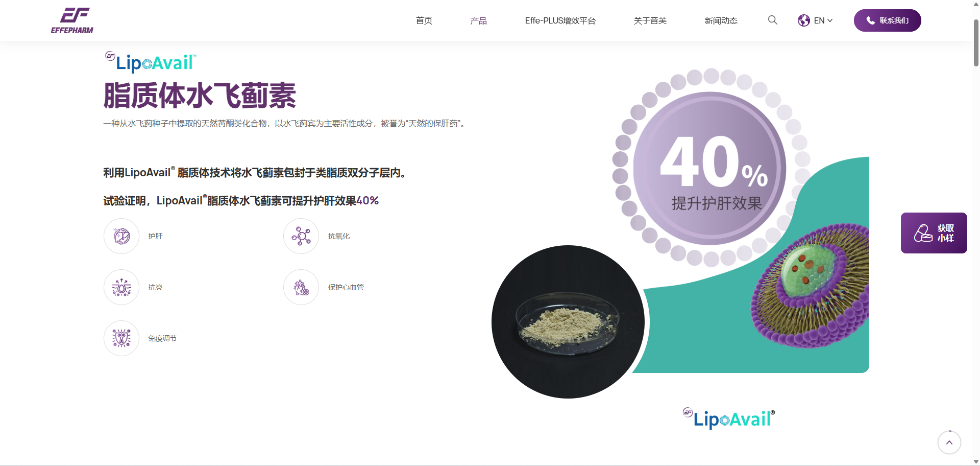Open the 新闻动态 news menu item
The height and width of the screenshot is (466, 980).
[721, 20]
